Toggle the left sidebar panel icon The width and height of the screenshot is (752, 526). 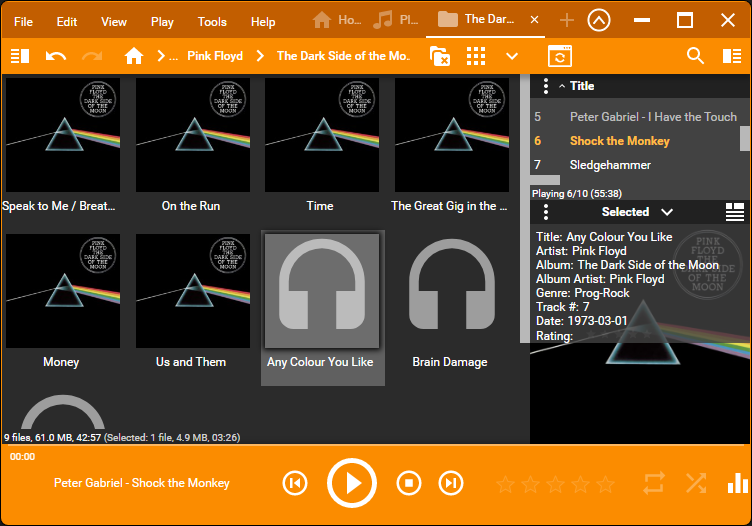[x=20, y=56]
